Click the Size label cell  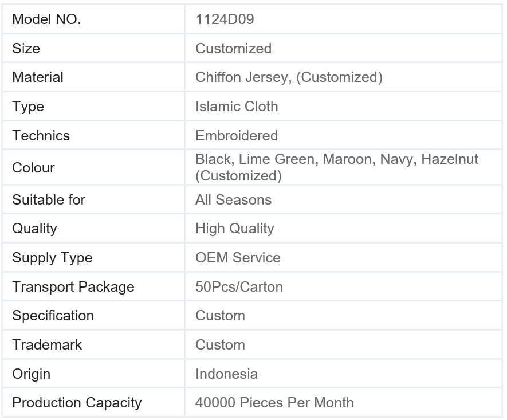26,48
